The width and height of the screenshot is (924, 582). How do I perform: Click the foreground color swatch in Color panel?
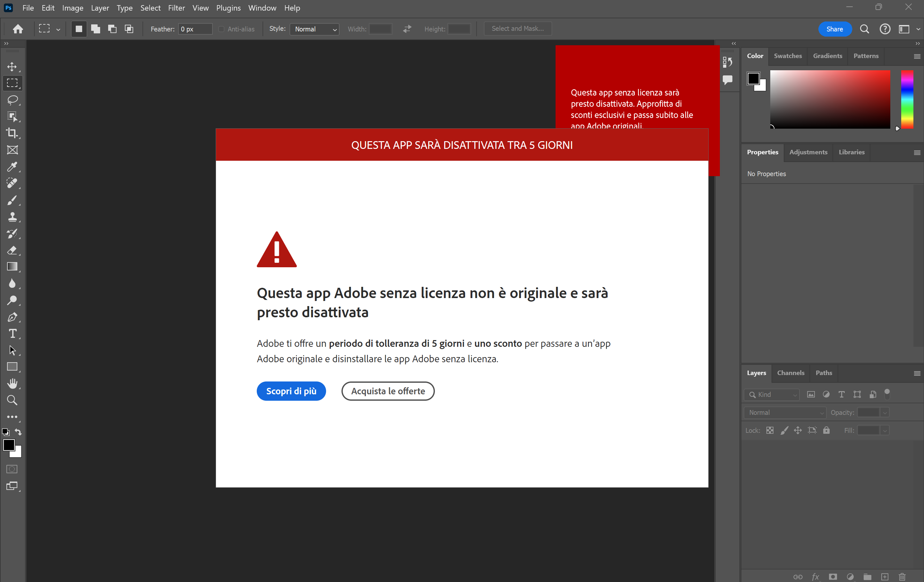click(x=753, y=78)
